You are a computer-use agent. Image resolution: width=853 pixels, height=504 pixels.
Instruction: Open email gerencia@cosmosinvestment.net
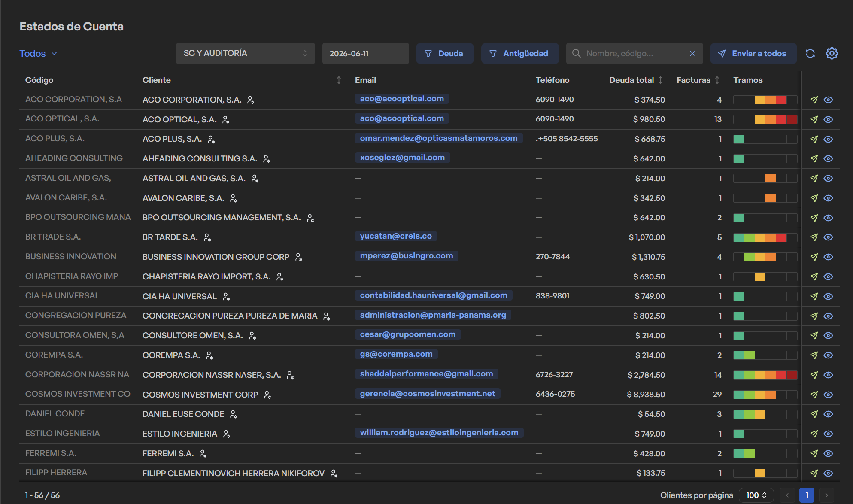[428, 393]
